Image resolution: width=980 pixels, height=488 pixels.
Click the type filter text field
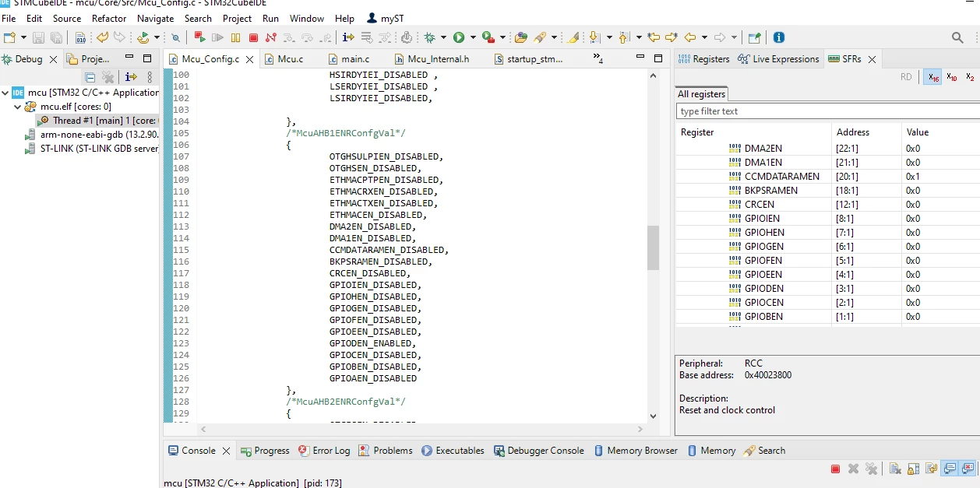[828, 111]
